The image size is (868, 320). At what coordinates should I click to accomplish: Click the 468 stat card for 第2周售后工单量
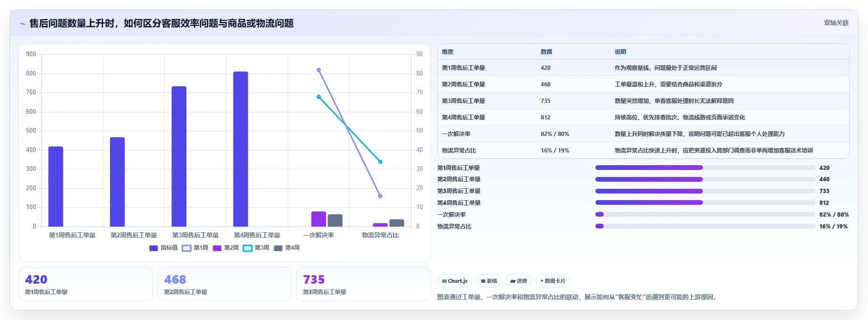click(x=225, y=284)
